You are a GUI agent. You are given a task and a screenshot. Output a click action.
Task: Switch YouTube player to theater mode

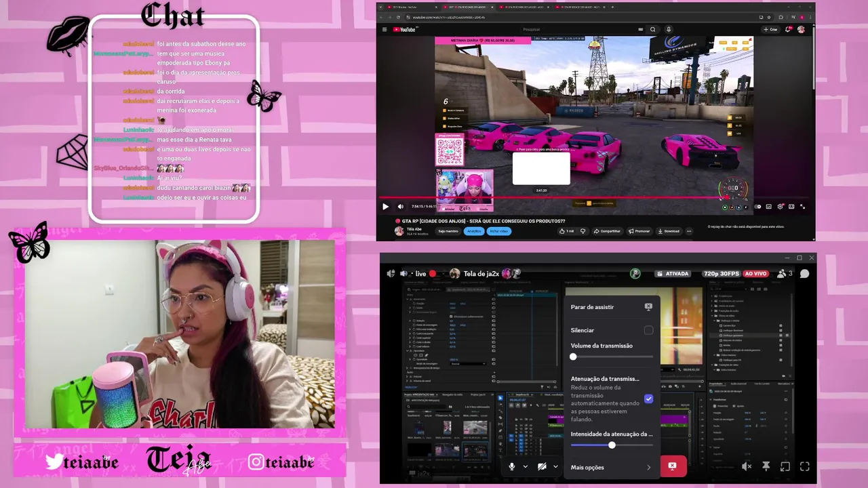point(791,207)
